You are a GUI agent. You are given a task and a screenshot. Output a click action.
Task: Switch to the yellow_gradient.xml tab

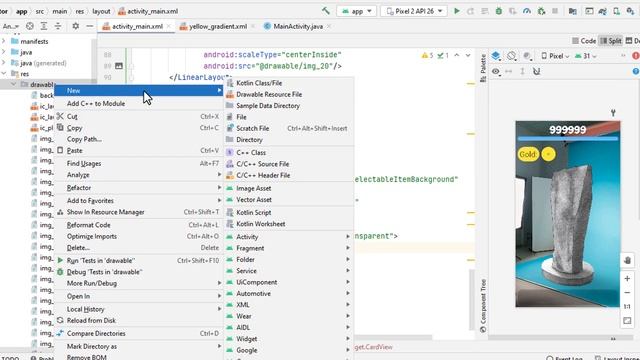tap(218, 26)
